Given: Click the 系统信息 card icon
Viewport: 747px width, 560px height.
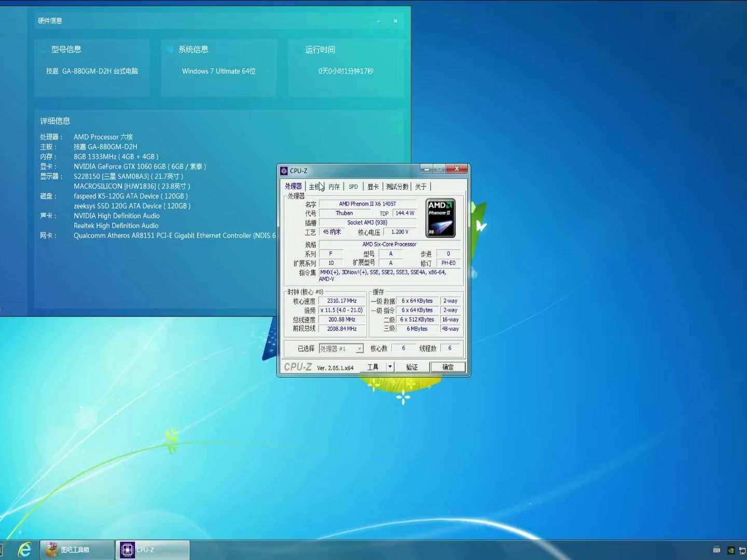Looking at the screenshot, I should click(x=170, y=49).
